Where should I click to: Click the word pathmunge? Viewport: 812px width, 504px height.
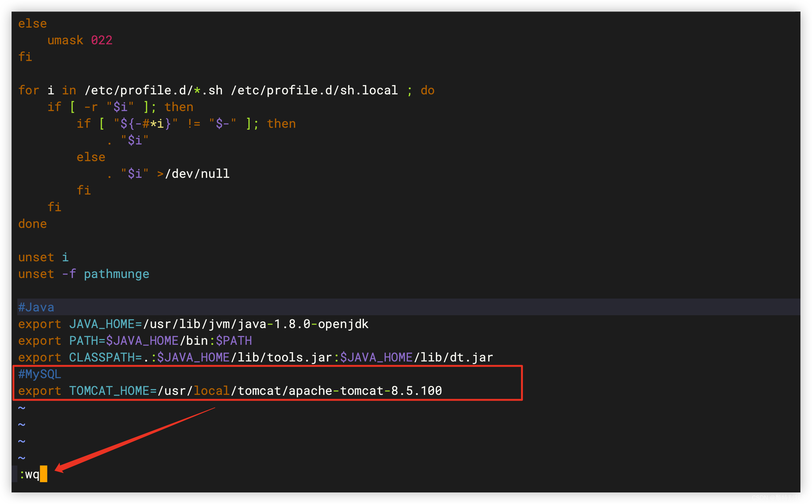116,274
